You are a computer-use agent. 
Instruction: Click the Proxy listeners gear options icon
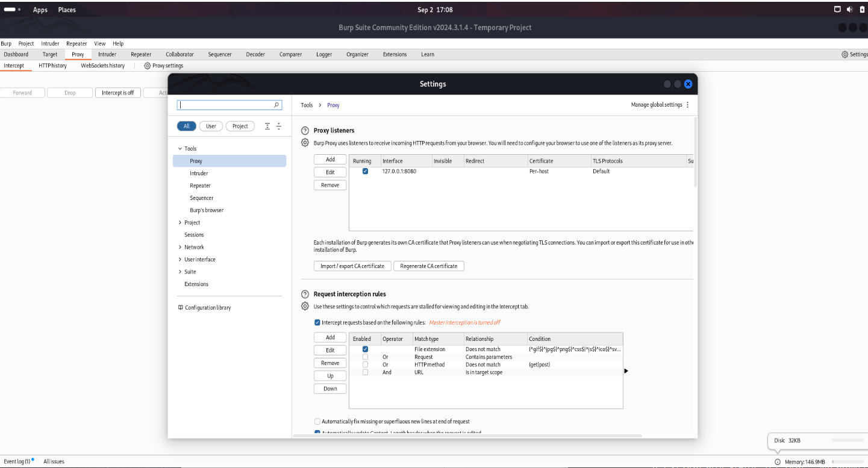pos(305,143)
